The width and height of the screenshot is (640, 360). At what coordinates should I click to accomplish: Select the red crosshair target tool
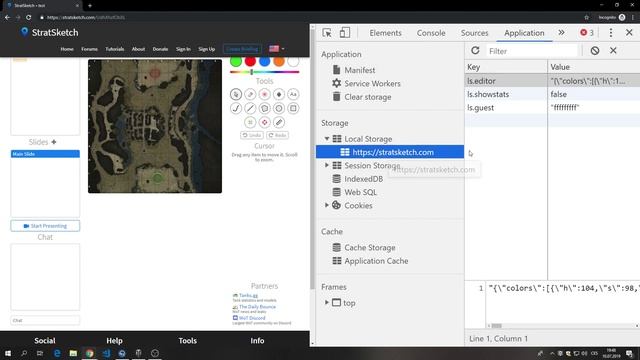point(264,122)
